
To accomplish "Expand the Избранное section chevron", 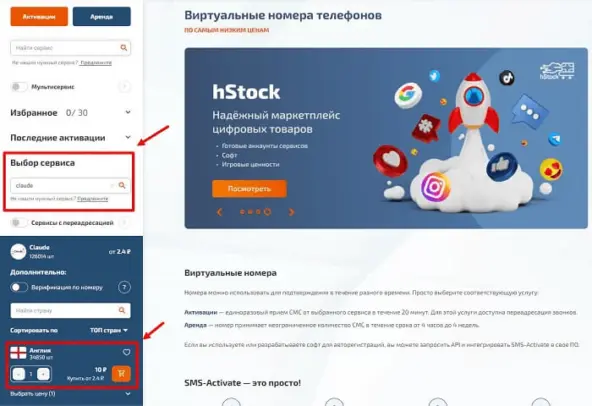I will (128, 112).
